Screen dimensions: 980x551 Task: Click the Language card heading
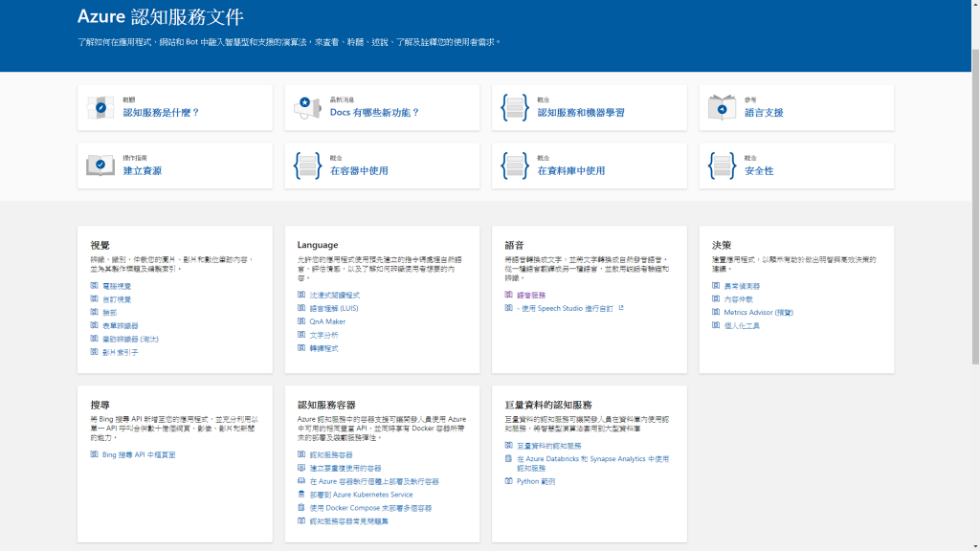(318, 245)
